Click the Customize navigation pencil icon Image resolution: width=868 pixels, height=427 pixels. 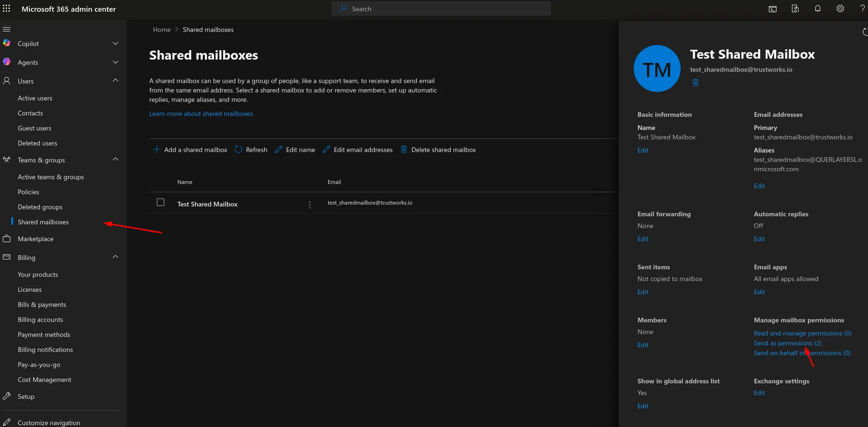[x=7, y=422]
